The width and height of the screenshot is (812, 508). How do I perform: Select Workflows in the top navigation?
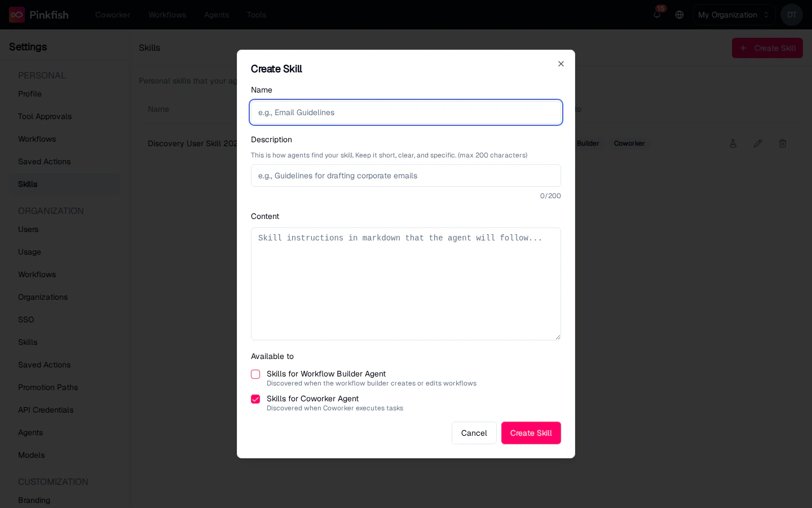pyautogui.click(x=167, y=15)
